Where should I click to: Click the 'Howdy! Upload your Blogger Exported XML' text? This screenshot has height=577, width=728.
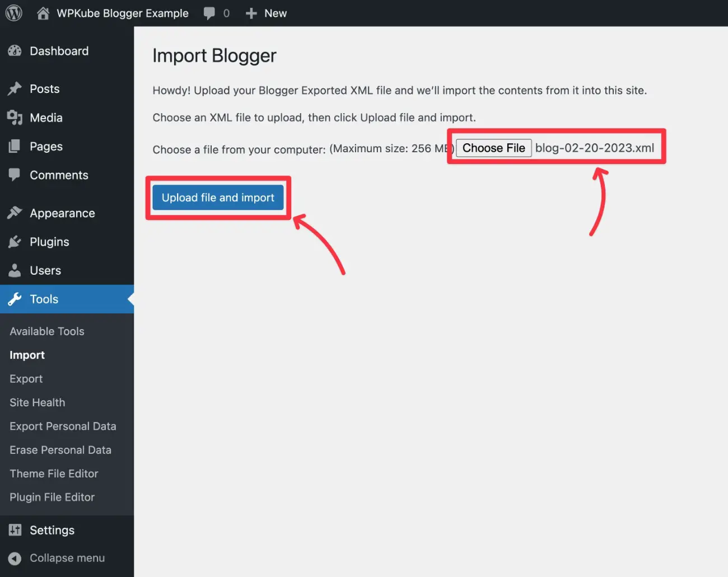(399, 90)
